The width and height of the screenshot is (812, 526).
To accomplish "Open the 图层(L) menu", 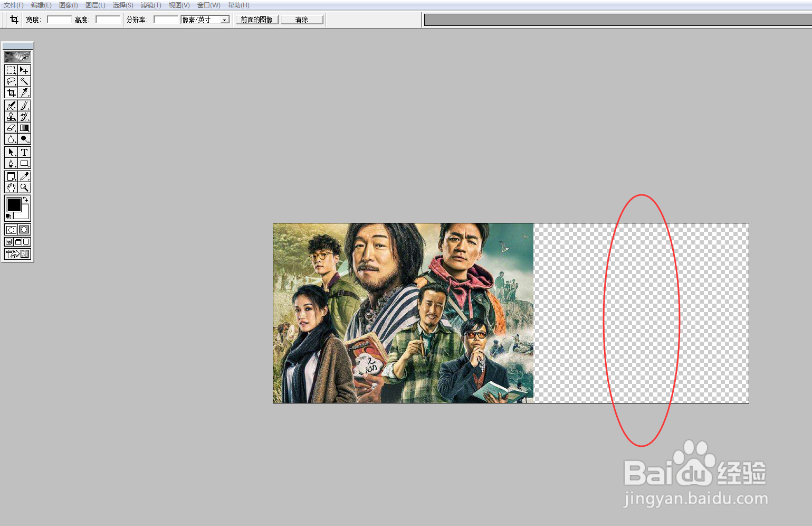I will click(95, 5).
